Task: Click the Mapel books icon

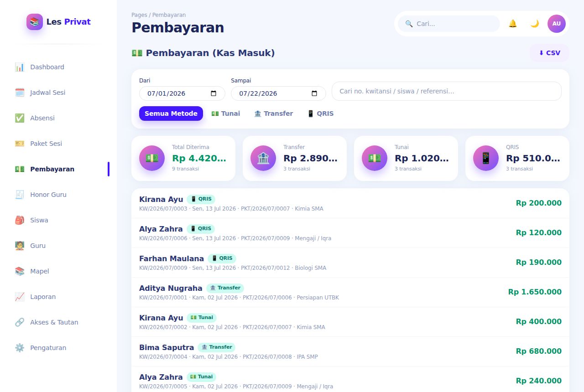Action: 20,271
